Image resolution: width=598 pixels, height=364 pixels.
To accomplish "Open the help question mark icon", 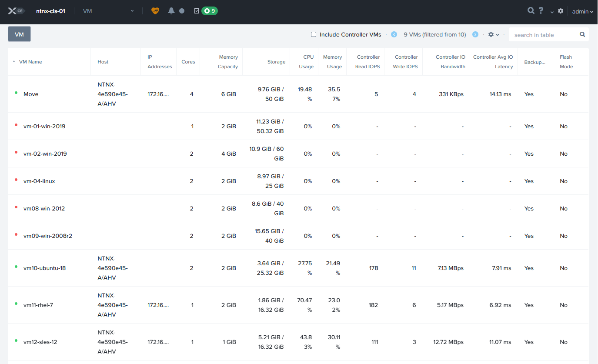I will [x=541, y=11].
